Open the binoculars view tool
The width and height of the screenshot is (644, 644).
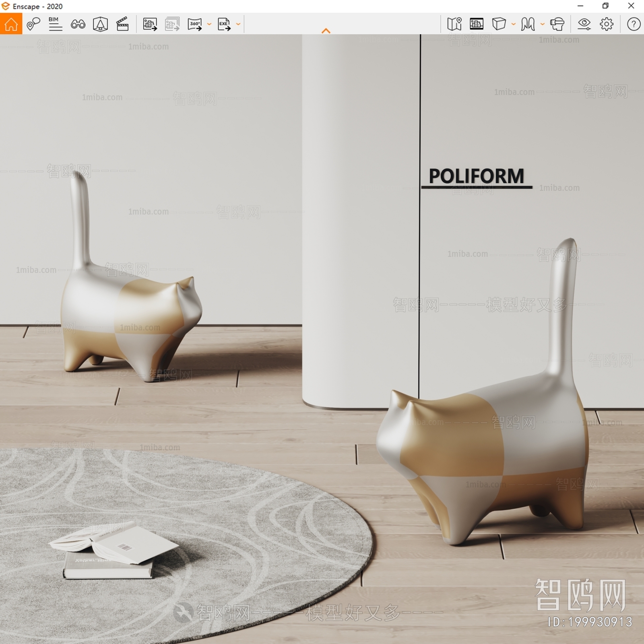78,24
